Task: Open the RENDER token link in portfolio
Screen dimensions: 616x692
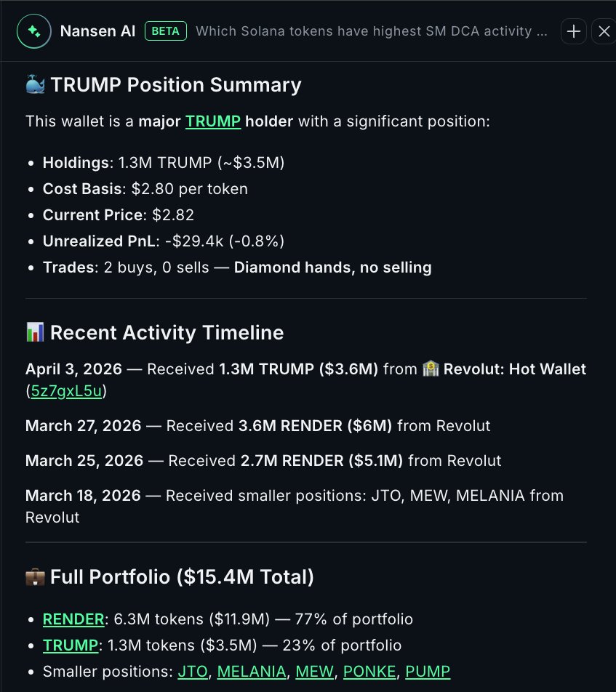Action: tap(73, 619)
